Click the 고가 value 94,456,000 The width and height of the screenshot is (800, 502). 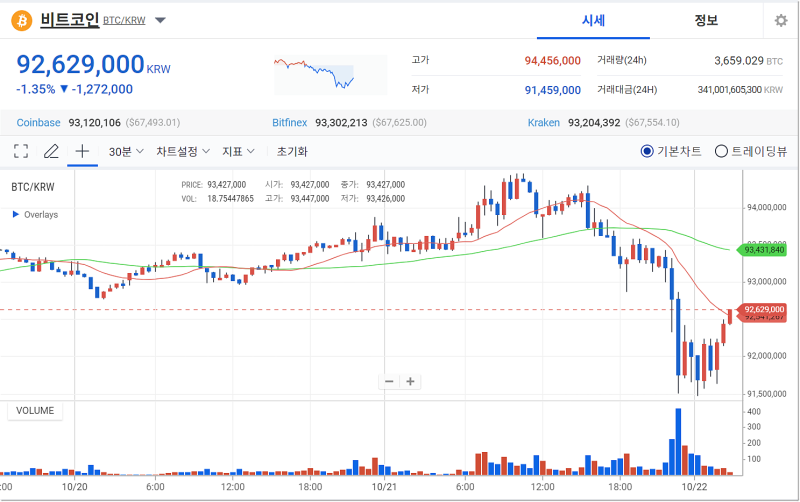click(553, 61)
